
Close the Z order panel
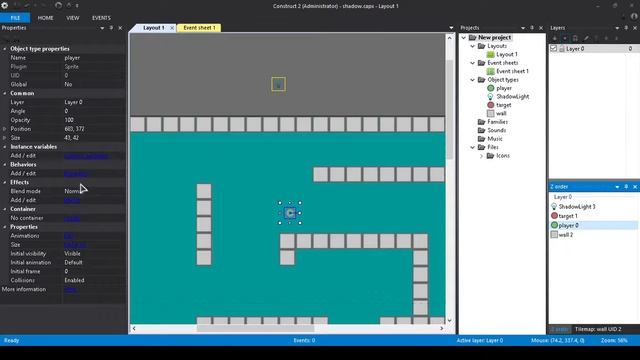click(635, 187)
